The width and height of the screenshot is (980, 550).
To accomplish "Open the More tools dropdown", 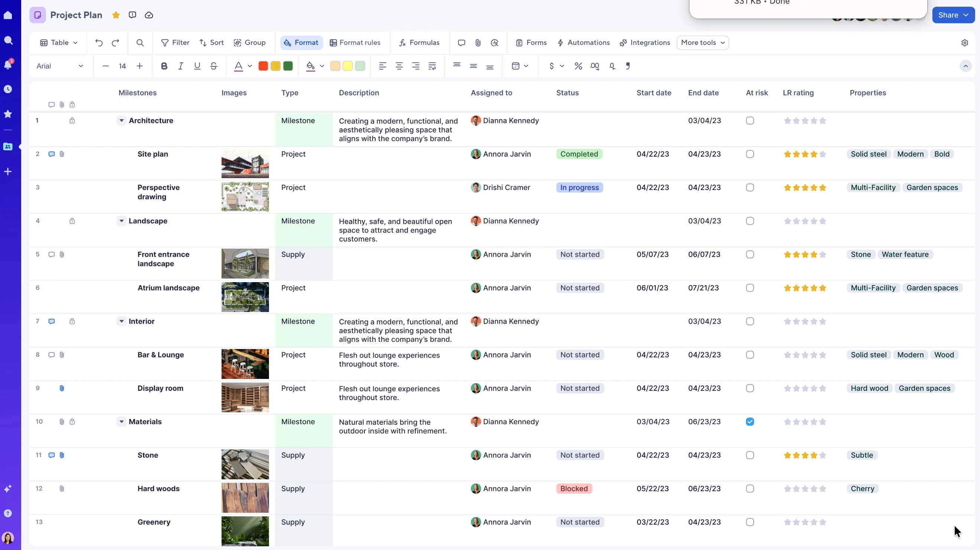I will 702,43.
